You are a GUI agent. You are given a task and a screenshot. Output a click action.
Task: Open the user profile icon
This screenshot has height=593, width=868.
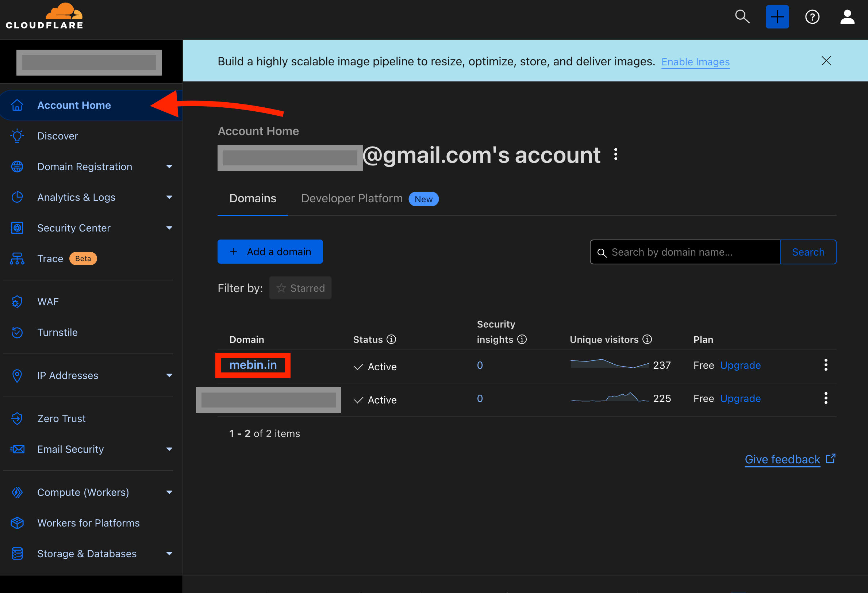click(x=847, y=17)
